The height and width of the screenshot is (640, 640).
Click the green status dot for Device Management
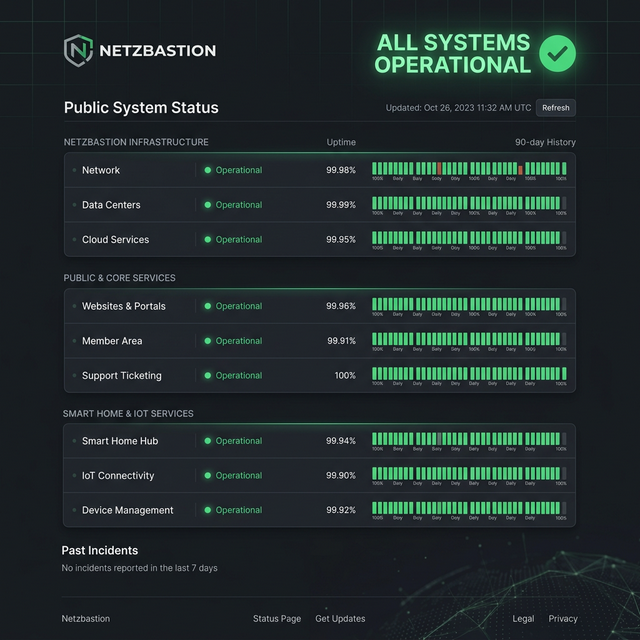pos(208,510)
